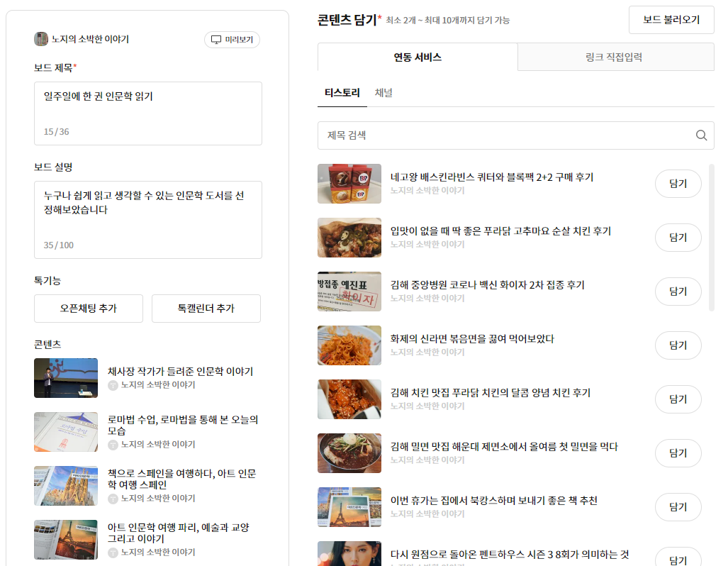Click the profile avatar of 노지의 소박한 이야기
This screenshot has height=566, width=728.
coord(41,39)
